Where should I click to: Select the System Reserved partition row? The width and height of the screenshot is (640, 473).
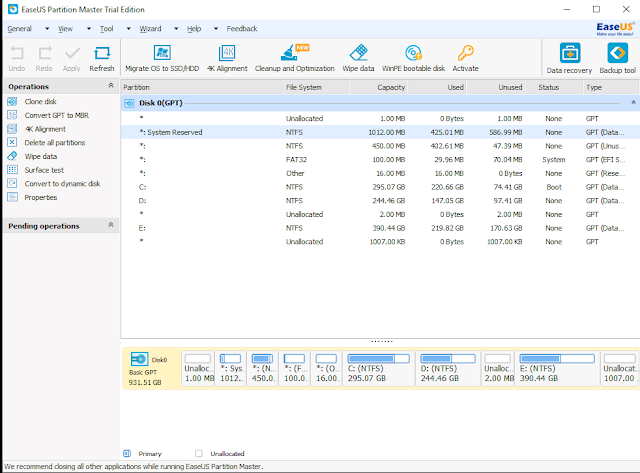(x=380, y=132)
